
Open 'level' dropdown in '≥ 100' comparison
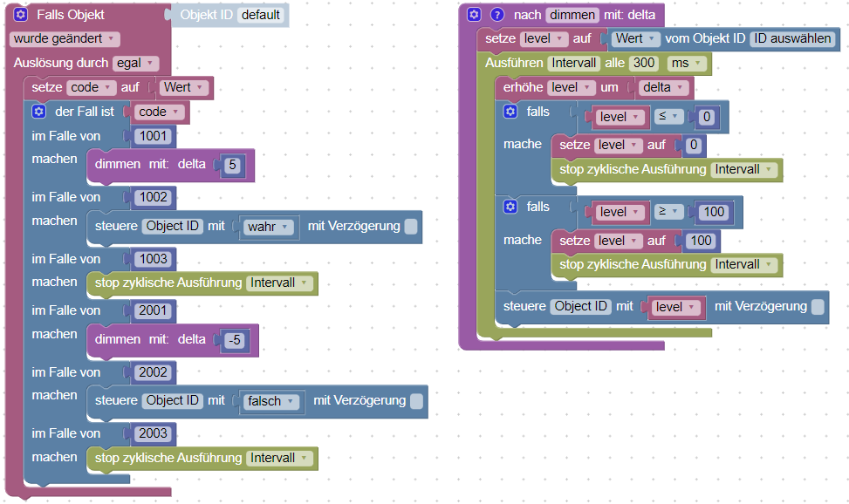[620, 212]
